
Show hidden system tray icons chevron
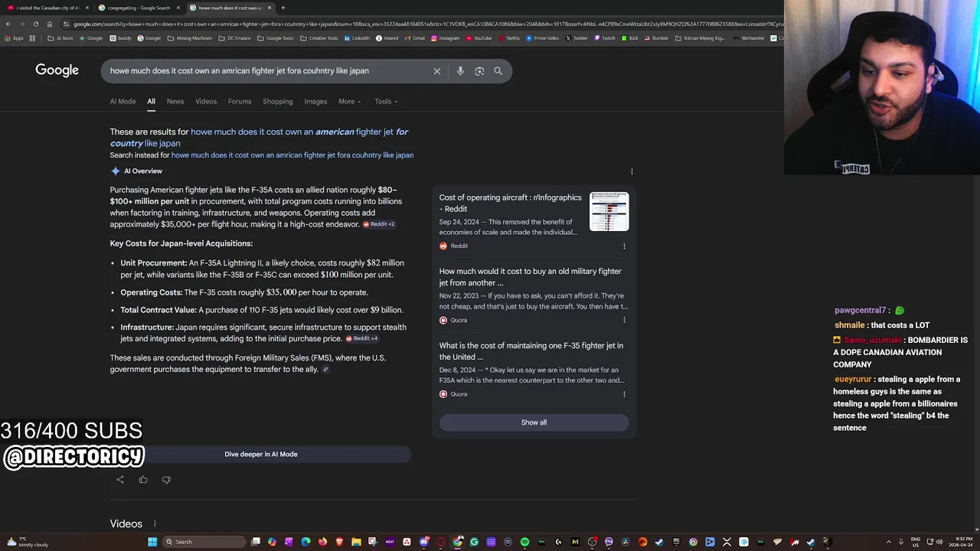coord(890,542)
